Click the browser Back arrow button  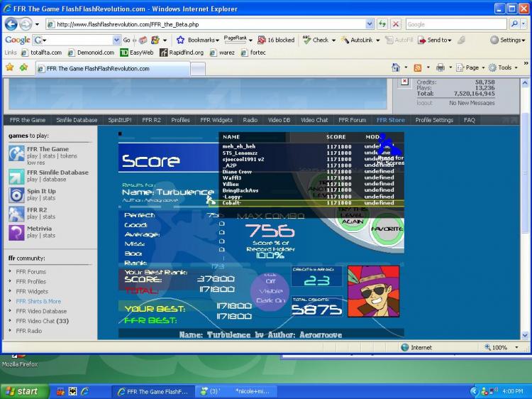[x=12, y=23]
